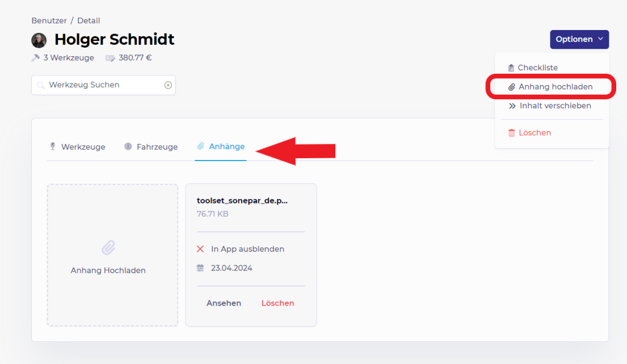Click red Löschen on attachment card
The width and height of the screenshot is (627, 364).
277,303
